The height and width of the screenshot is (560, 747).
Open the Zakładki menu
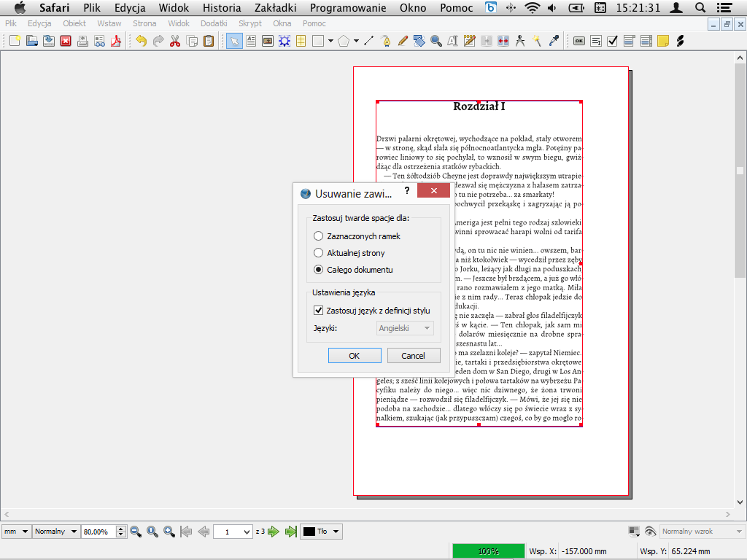[x=275, y=8]
